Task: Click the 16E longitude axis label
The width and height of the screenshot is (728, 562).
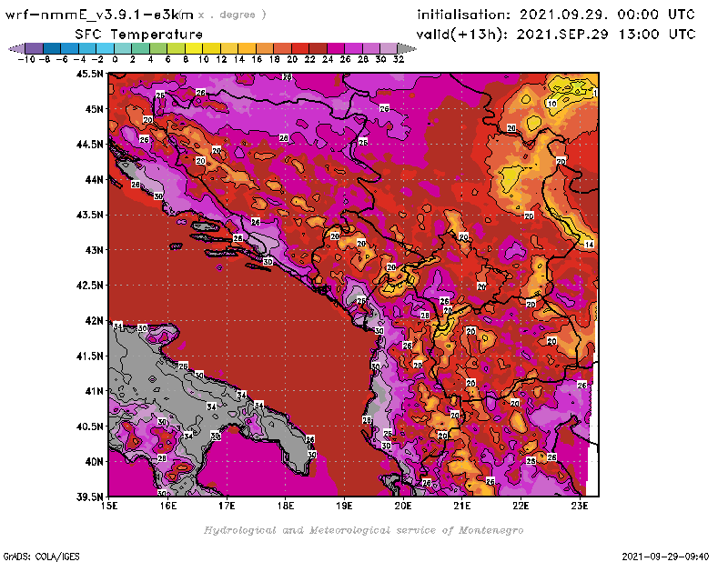Action: click(x=168, y=506)
